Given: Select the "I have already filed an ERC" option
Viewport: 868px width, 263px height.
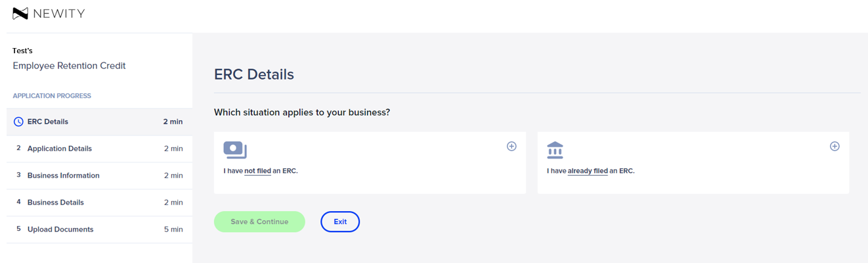Looking at the screenshot, I should [693, 162].
